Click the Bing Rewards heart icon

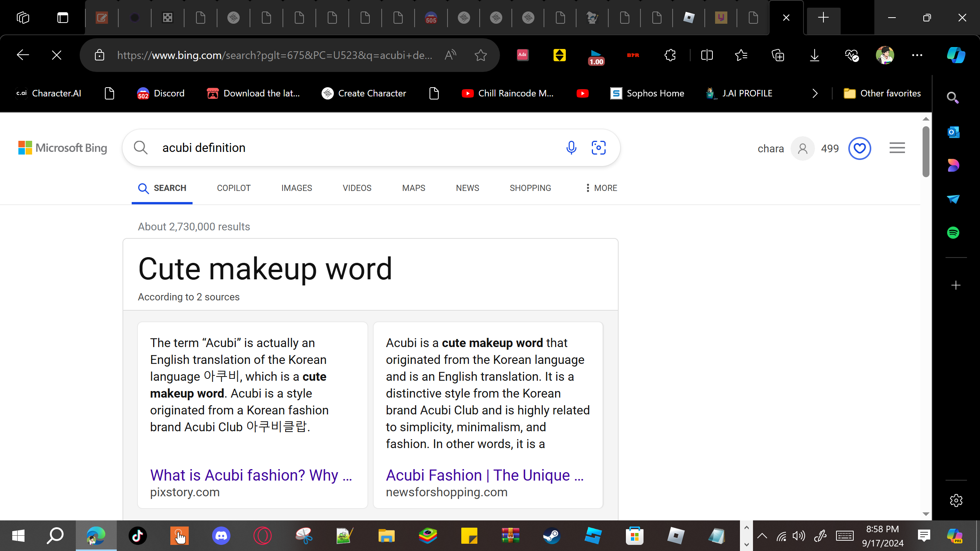click(x=859, y=148)
